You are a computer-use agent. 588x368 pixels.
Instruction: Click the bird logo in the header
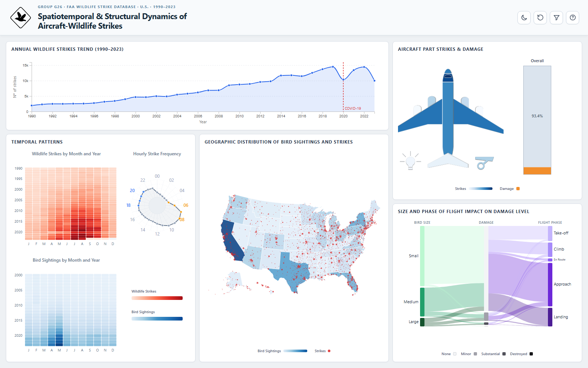21,18
